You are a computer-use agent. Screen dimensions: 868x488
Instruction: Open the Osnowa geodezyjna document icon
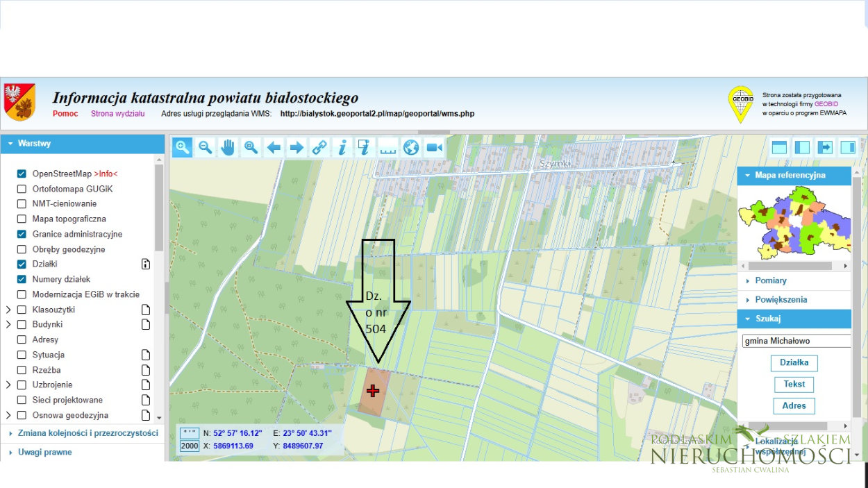click(146, 415)
